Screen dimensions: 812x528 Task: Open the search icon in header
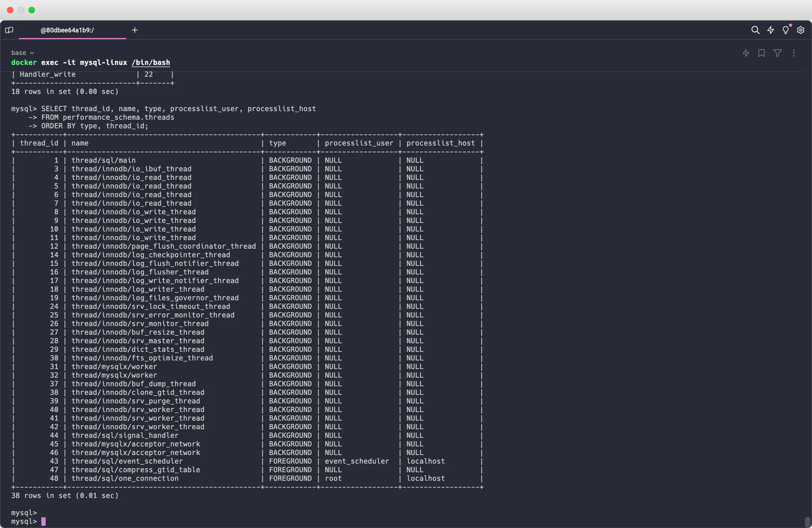pyautogui.click(x=755, y=30)
